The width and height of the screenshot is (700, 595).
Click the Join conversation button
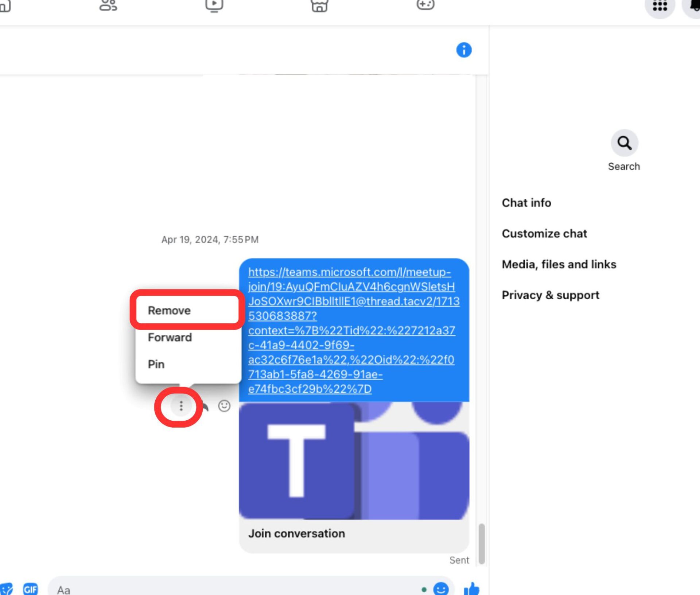click(x=297, y=533)
